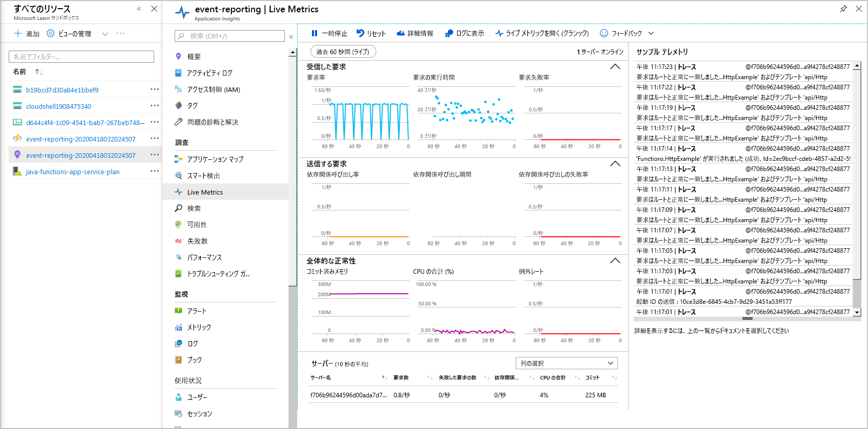Image resolution: width=868 pixels, height=429 pixels.
Task: Click the パフォーマンス icon
Action: (178, 257)
